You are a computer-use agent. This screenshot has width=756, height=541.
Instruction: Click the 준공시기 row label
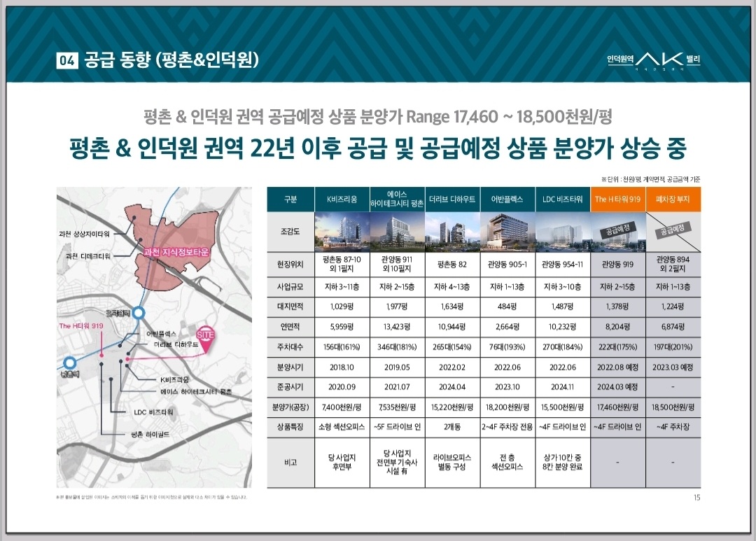[x=290, y=387]
